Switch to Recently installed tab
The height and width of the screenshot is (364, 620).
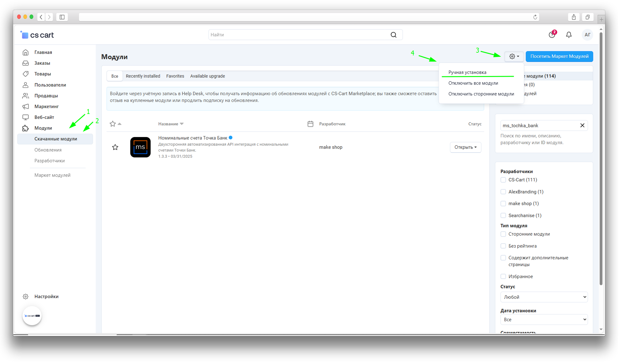point(143,76)
